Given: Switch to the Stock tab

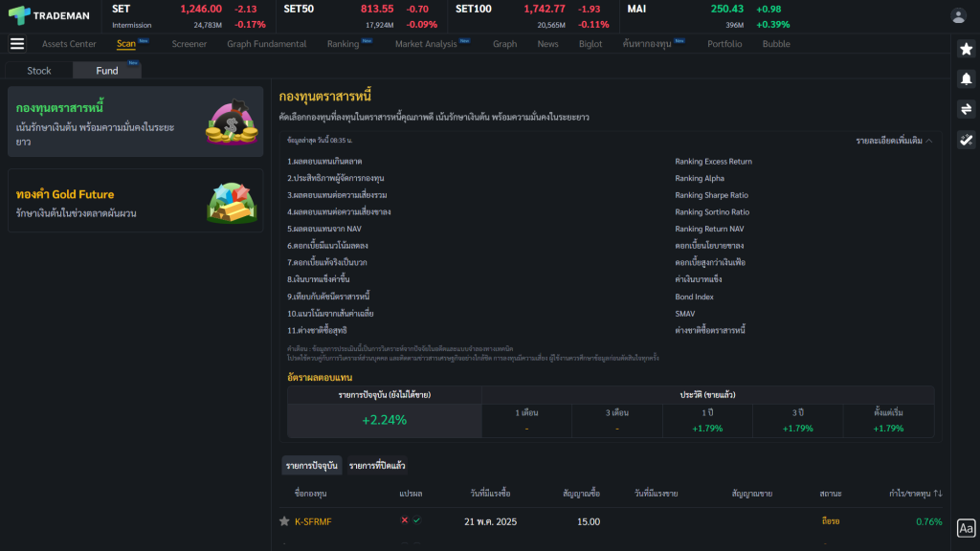Looking at the screenshot, I should [x=39, y=71].
